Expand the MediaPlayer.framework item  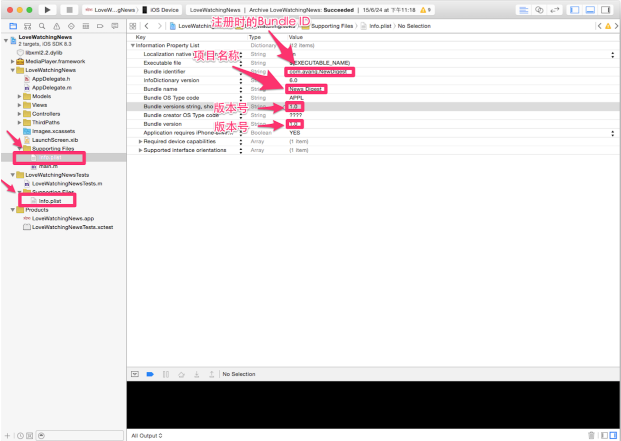13,61
